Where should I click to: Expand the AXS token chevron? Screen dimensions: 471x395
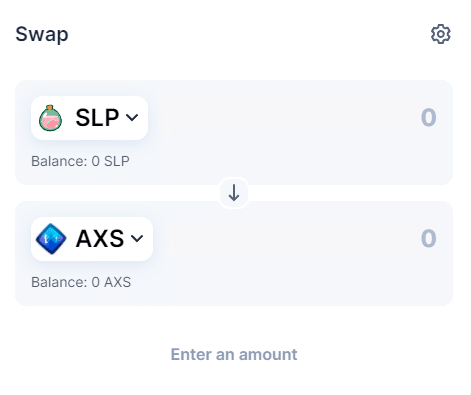[137, 239]
